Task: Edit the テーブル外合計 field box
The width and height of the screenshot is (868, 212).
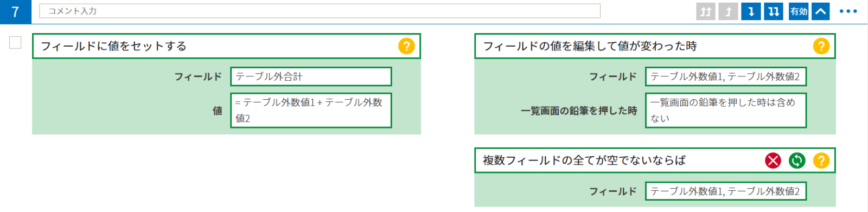Action: click(x=311, y=76)
